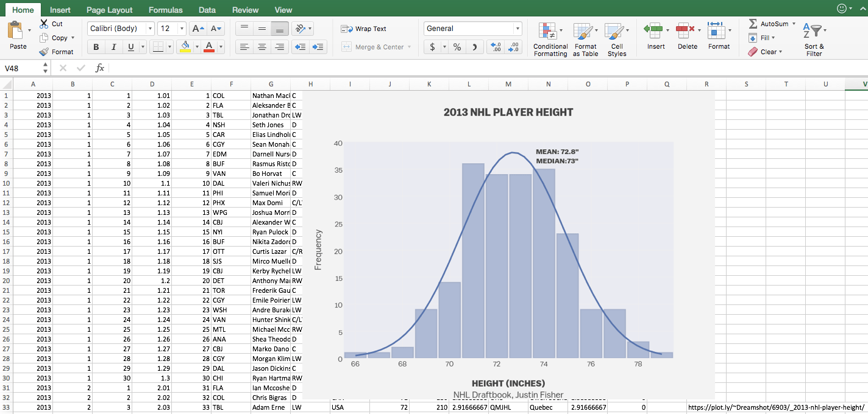Apply yellow fill color
This screenshot has height=414, width=868.
pos(185,47)
